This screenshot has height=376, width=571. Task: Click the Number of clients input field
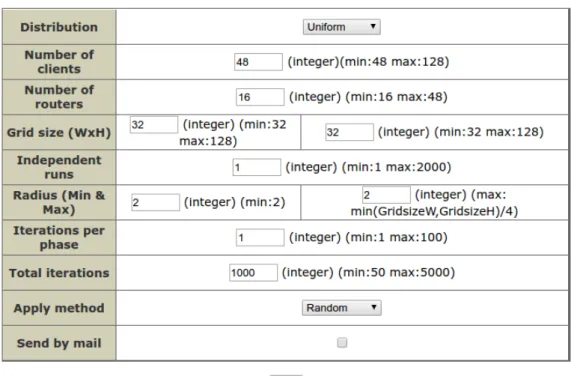[x=258, y=62]
